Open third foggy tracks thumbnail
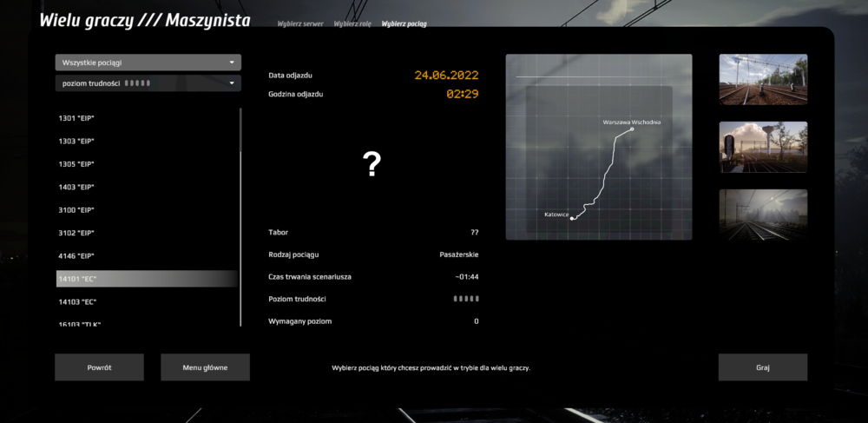The height and width of the screenshot is (423, 868). tap(763, 215)
